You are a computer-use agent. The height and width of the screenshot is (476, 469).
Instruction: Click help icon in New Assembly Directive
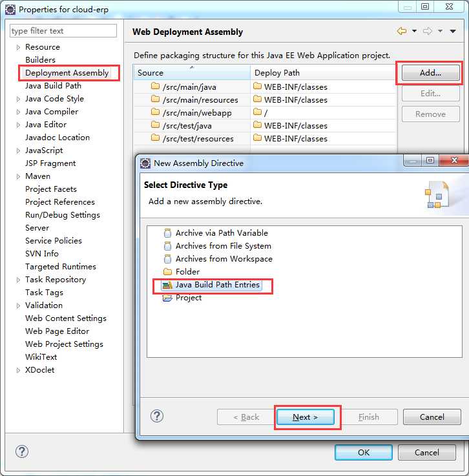(x=157, y=416)
